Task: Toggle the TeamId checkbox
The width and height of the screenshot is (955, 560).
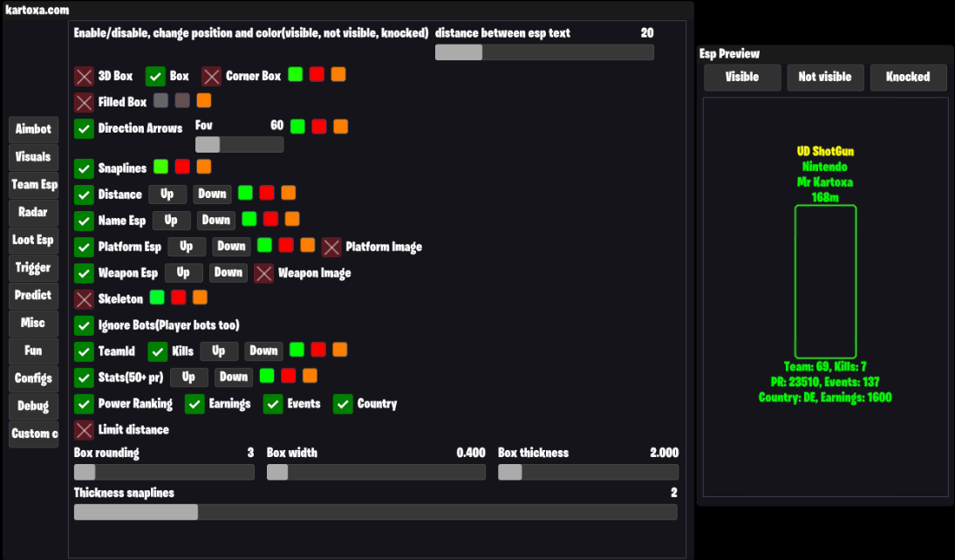Action: click(84, 351)
